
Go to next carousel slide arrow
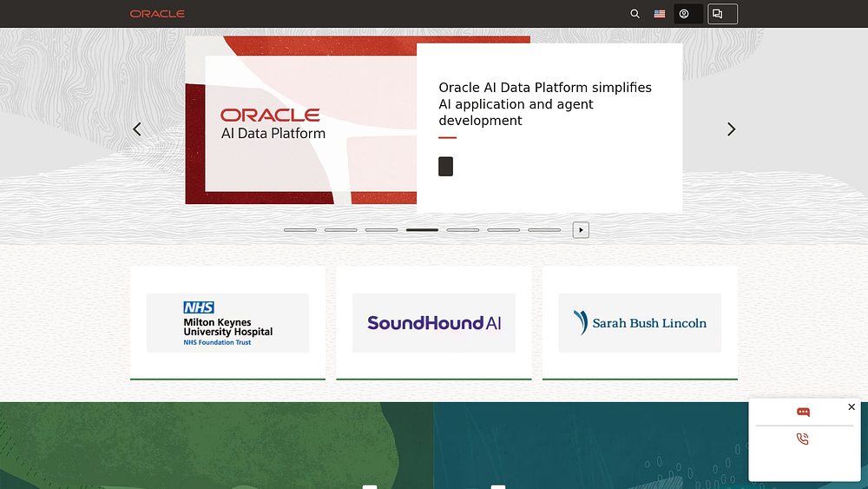point(731,129)
